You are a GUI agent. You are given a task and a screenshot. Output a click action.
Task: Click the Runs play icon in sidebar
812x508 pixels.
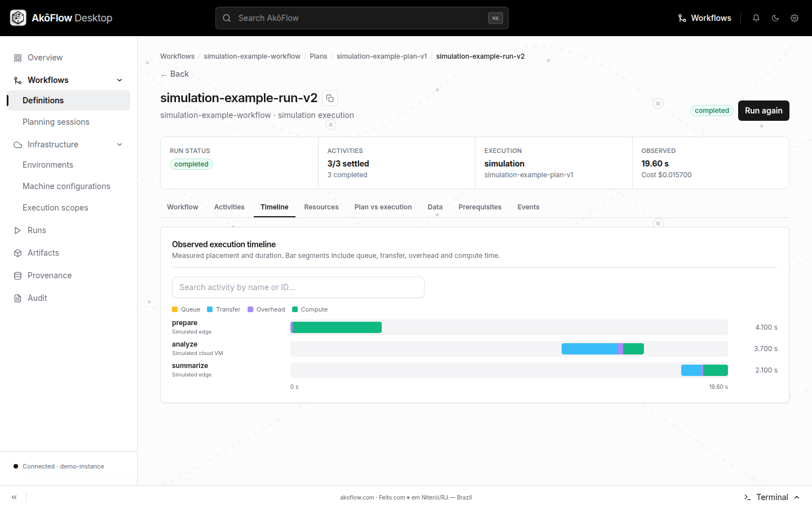click(x=17, y=230)
